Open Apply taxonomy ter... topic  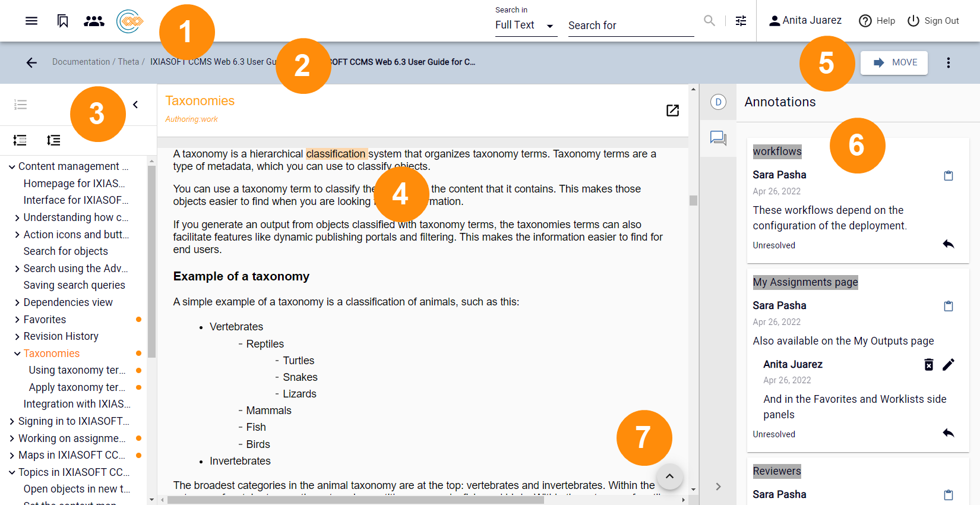pyautogui.click(x=77, y=387)
